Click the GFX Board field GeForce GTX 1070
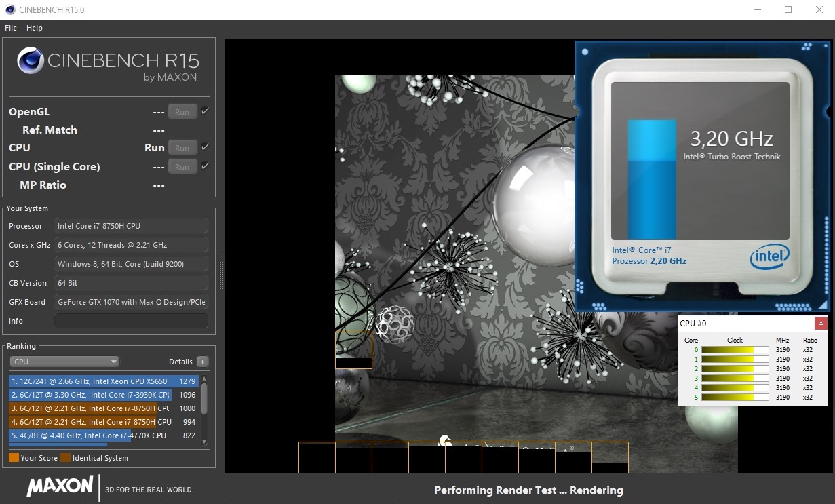Viewport: 835px width, 504px height. point(131,302)
